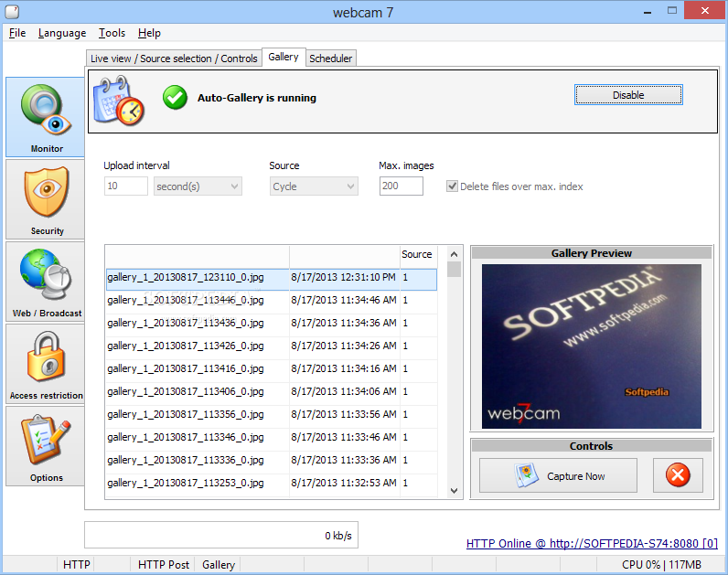Switch to Live view / Source selection / Controls tab
The height and width of the screenshot is (575, 728).
click(x=174, y=59)
